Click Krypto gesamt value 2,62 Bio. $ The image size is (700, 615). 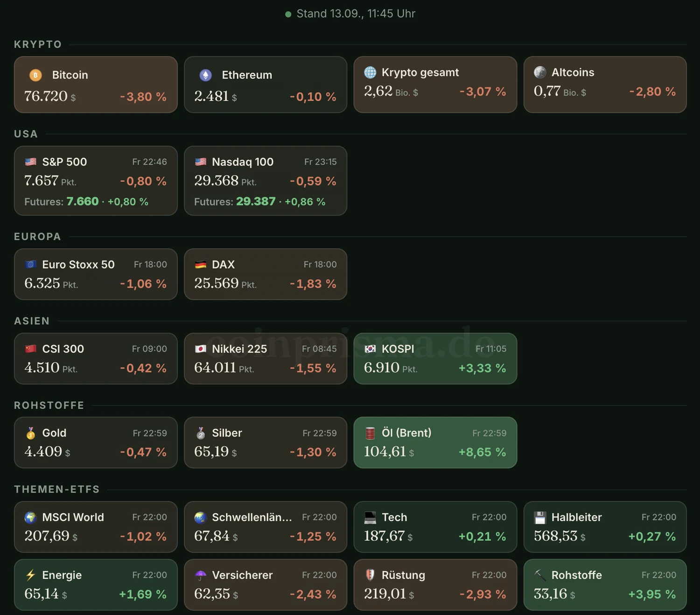[x=391, y=91]
